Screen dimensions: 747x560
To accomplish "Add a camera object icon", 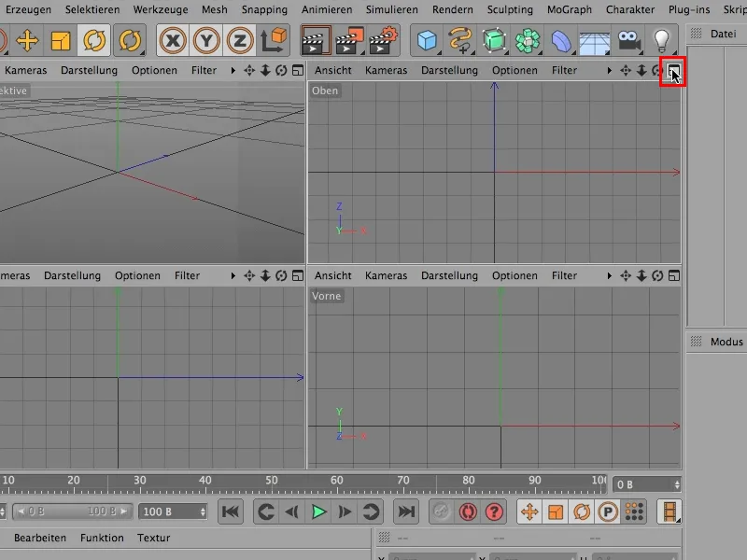I will 628,40.
